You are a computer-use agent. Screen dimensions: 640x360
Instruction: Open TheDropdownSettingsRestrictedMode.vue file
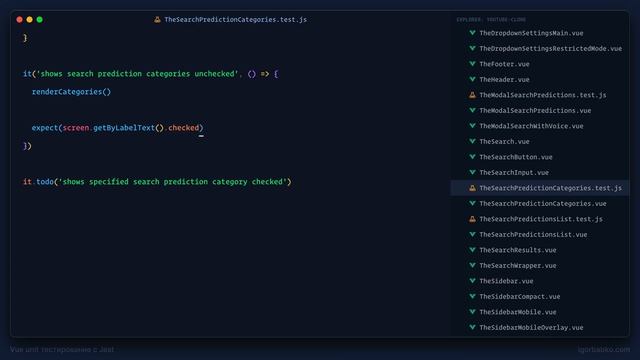(x=551, y=49)
